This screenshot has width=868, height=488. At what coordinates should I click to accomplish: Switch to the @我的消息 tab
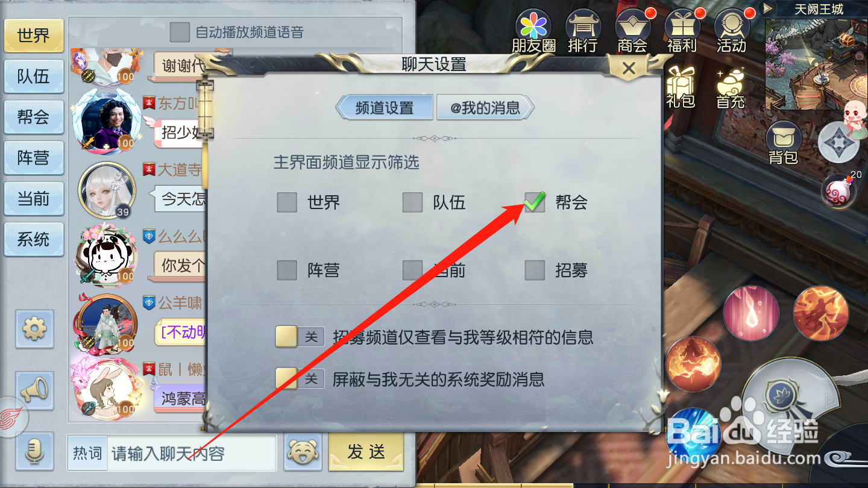485,108
